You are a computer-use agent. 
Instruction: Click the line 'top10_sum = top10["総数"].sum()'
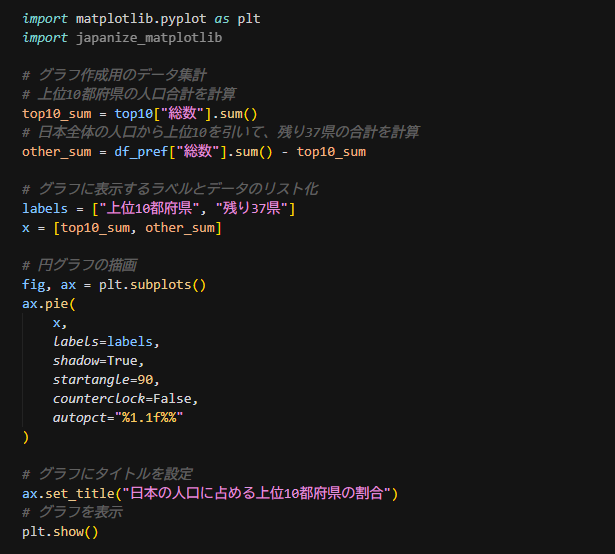140,113
